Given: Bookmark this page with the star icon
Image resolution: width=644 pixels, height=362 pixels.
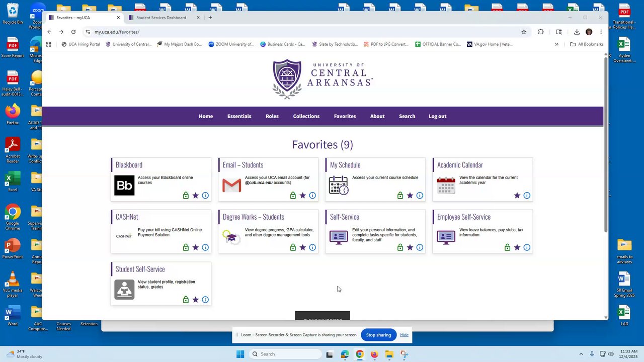Looking at the screenshot, I should pos(524,32).
